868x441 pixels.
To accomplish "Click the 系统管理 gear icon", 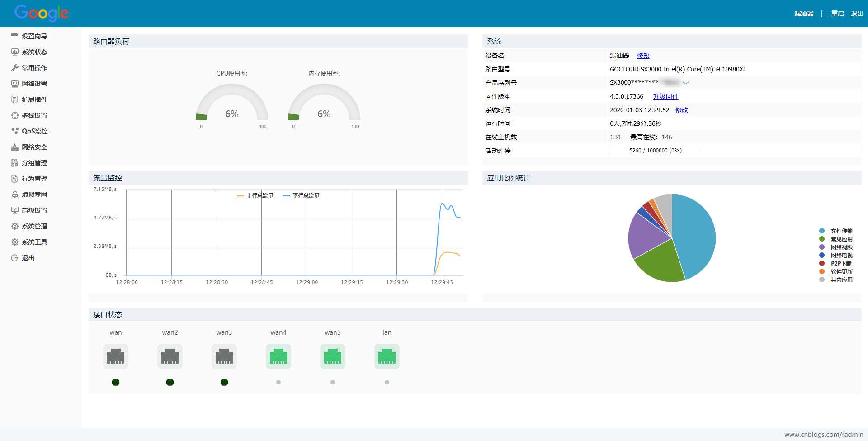I will coord(14,226).
